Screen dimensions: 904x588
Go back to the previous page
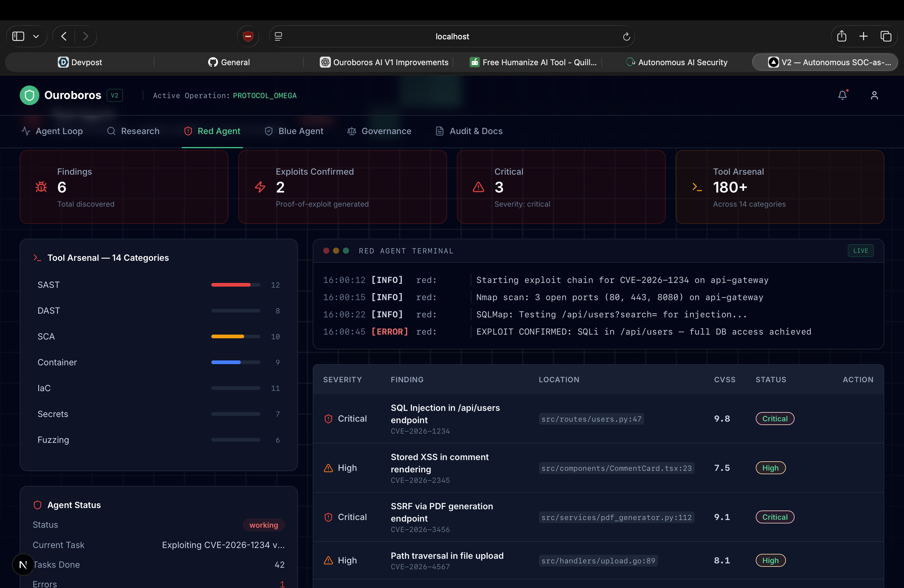coord(64,37)
